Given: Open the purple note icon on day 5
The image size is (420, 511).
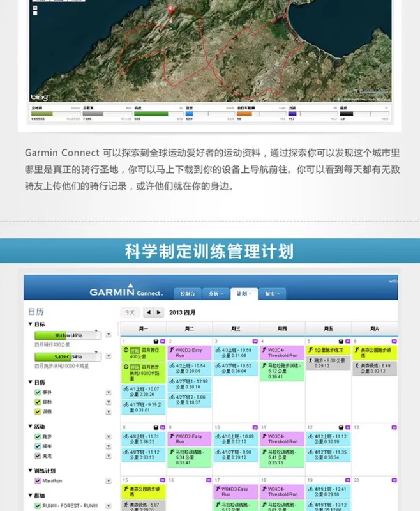Looking at the screenshot, I should (348, 341).
